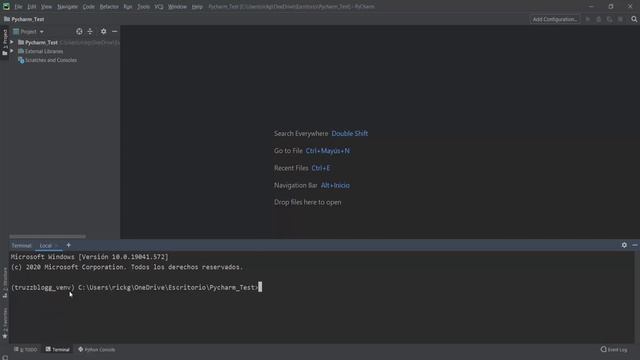Click 'Navigation Bar Alt+Inicio' hint text
Image resolution: width=640 pixels, height=360 pixels.
(312, 185)
